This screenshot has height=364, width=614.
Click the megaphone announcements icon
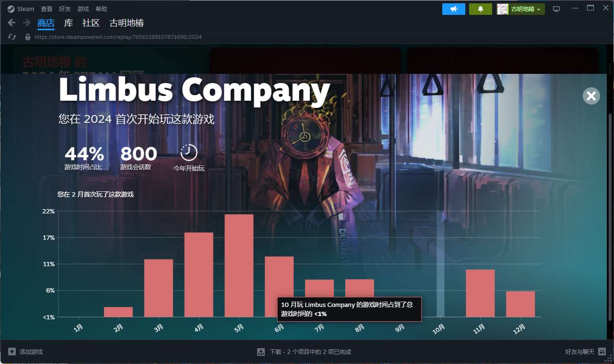click(453, 9)
